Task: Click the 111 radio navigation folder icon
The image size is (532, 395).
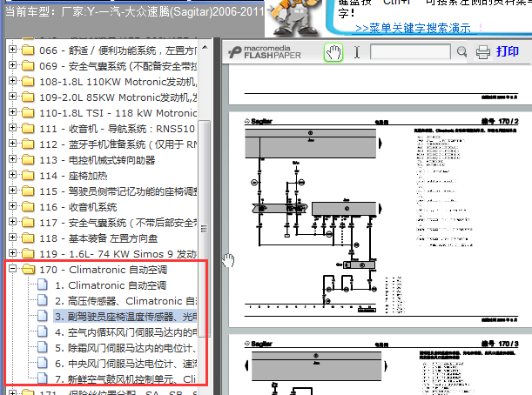Action: click(x=28, y=129)
